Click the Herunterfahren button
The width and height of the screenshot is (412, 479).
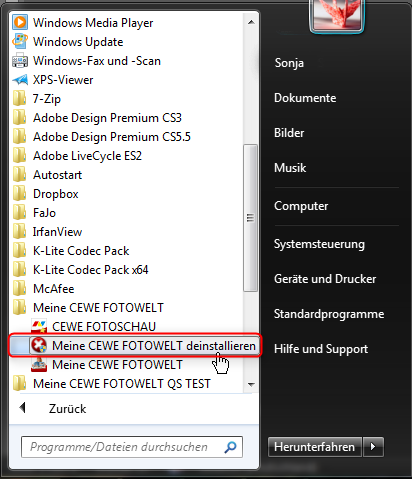315,447
